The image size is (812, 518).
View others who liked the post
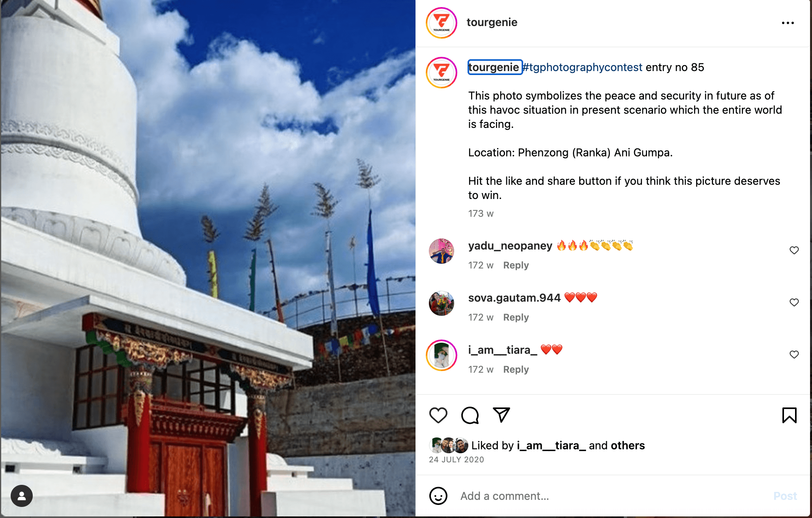(x=628, y=445)
